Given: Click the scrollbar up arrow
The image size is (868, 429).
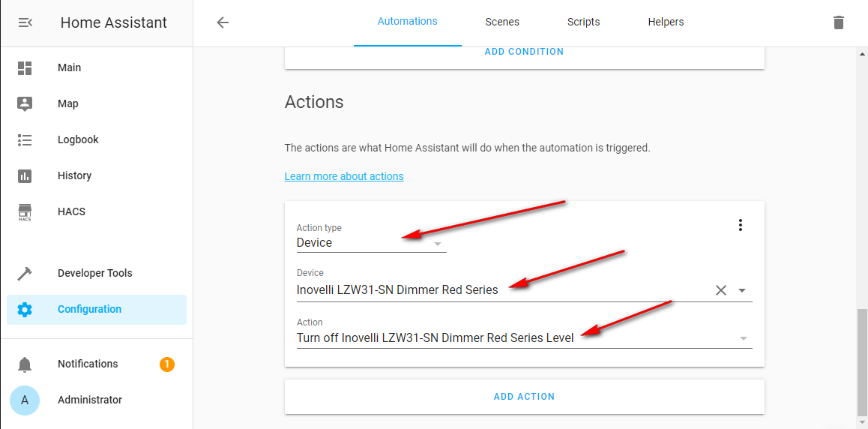Looking at the screenshot, I should [862, 54].
